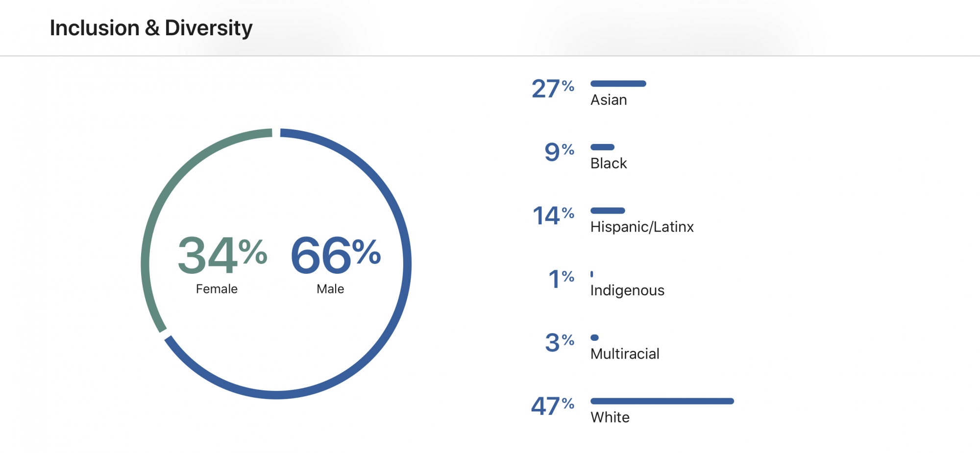Select the 47% White value
The width and height of the screenshot is (980, 453).
tap(553, 406)
